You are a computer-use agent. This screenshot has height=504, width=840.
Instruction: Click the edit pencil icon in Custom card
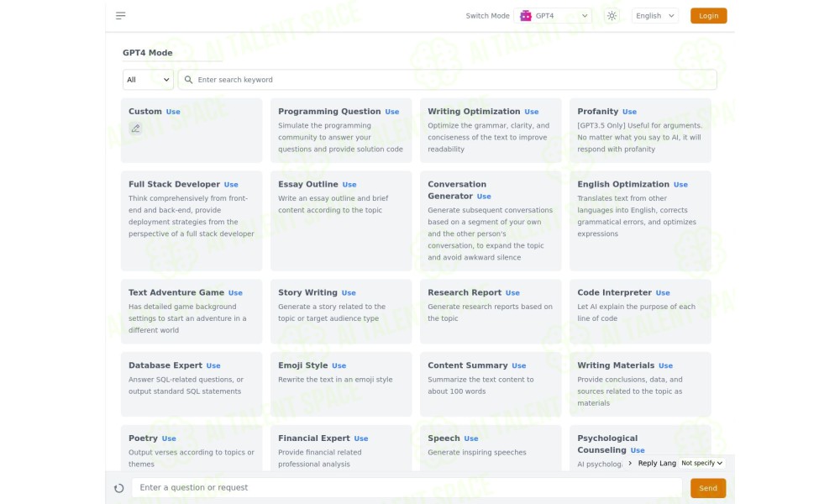(x=135, y=129)
